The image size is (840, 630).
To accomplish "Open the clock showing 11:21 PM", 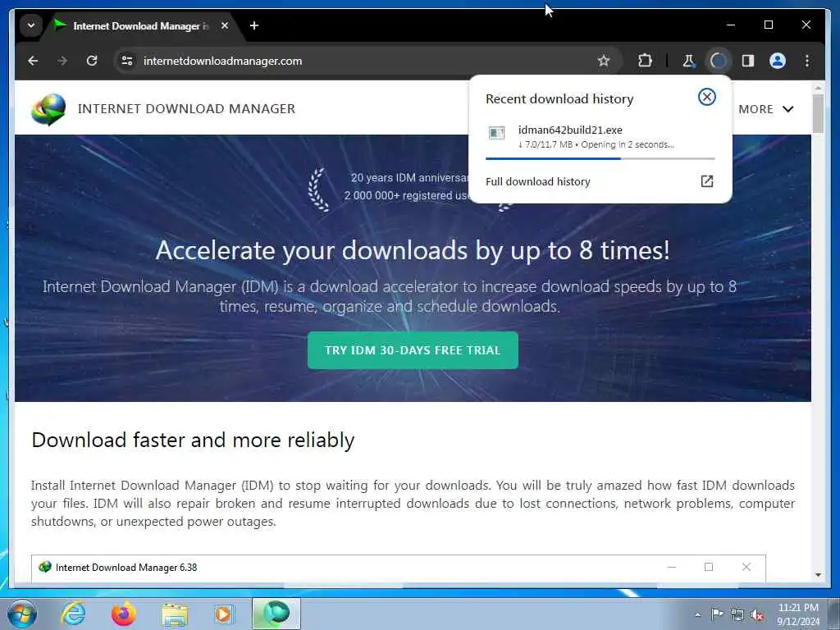I will 798,614.
